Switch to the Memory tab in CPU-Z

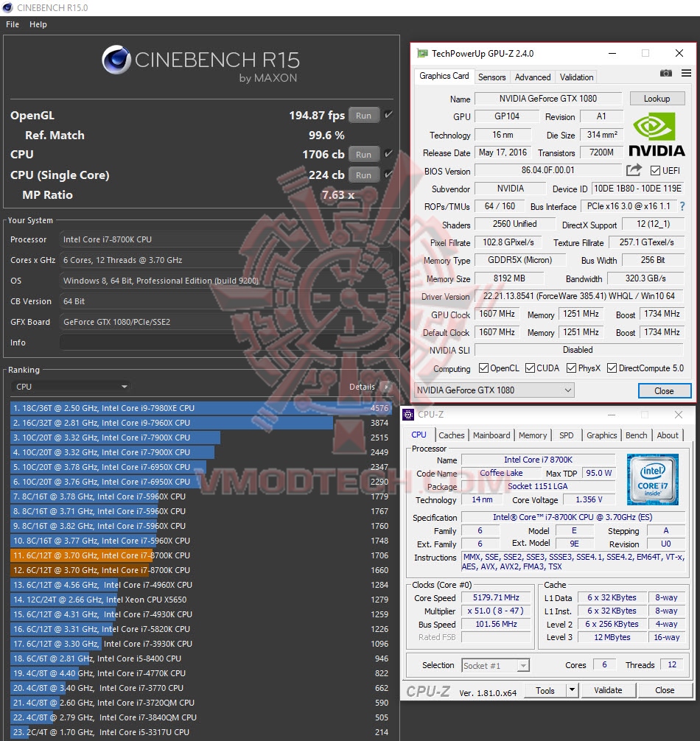(x=533, y=435)
